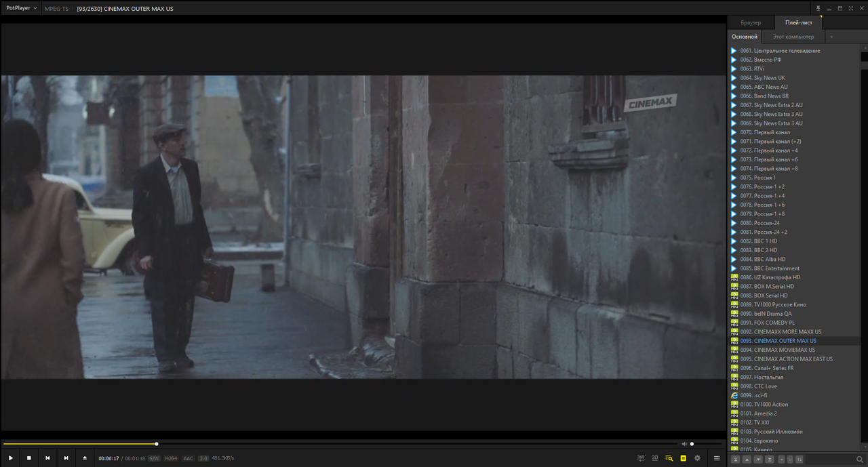Switch to the Браузер tab
The width and height of the screenshot is (868, 467).
click(751, 23)
